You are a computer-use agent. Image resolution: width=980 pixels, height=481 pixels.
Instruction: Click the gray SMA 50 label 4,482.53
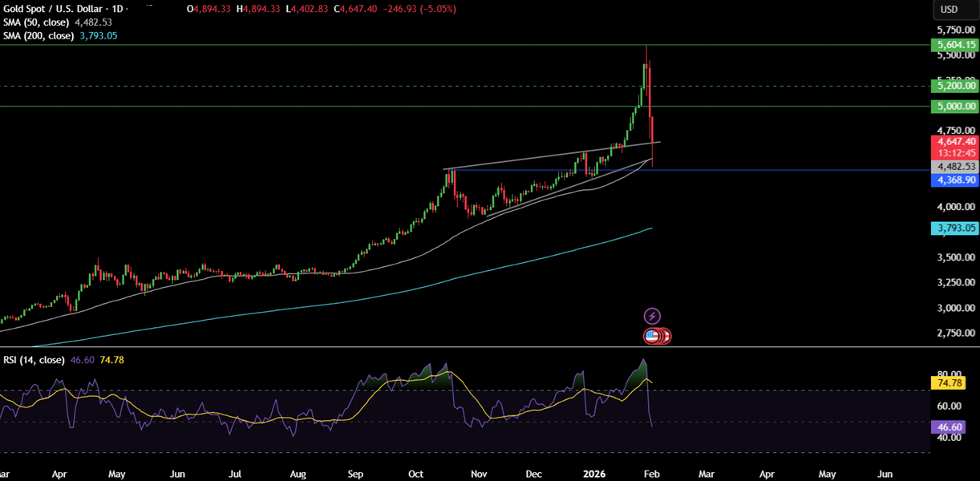tap(954, 166)
